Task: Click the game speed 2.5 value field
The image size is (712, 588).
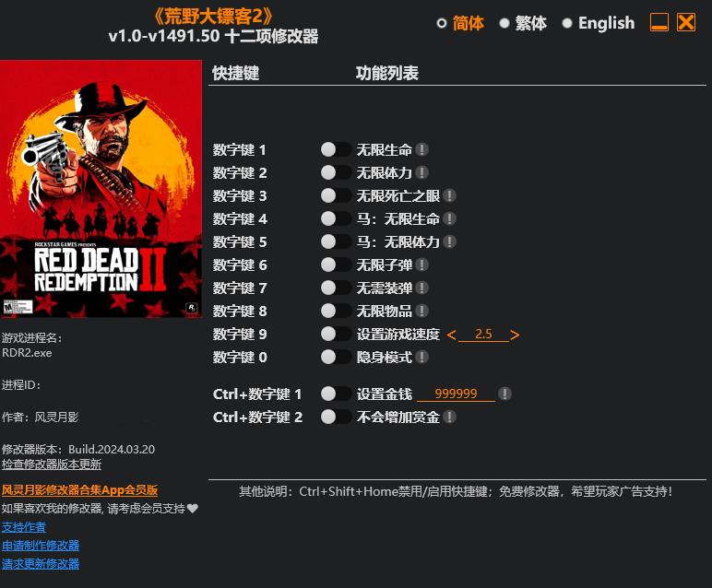Action: [x=483, y=335]
